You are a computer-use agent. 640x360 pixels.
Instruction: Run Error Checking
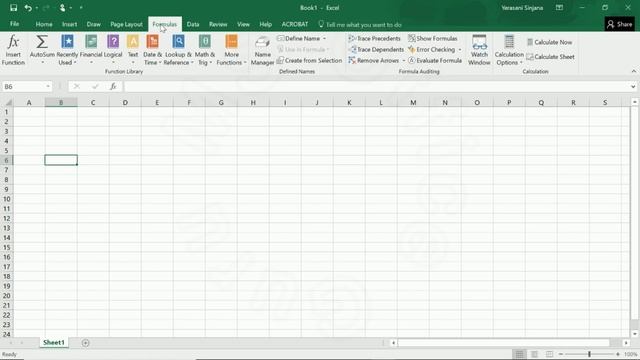pos(431,49)
